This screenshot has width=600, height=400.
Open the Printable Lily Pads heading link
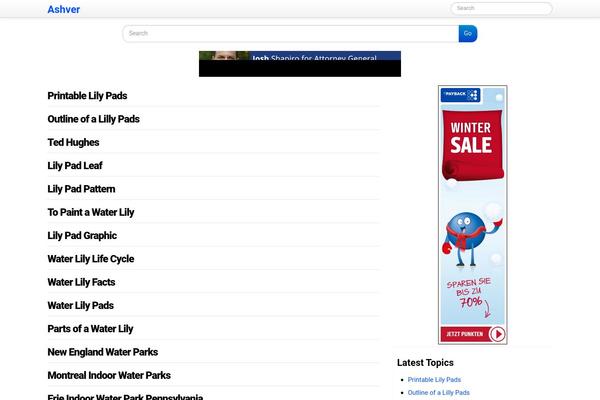87,96
